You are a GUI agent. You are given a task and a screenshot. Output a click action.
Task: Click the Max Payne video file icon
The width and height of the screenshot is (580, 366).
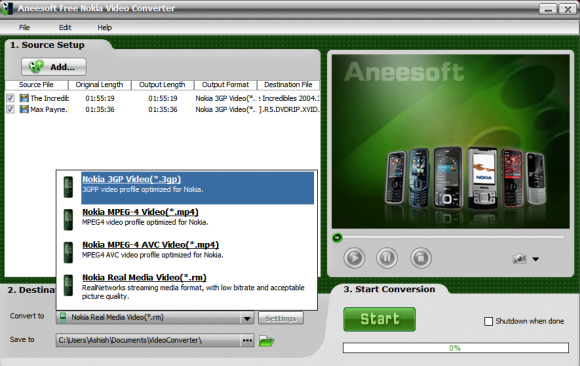tap(24, 109)
